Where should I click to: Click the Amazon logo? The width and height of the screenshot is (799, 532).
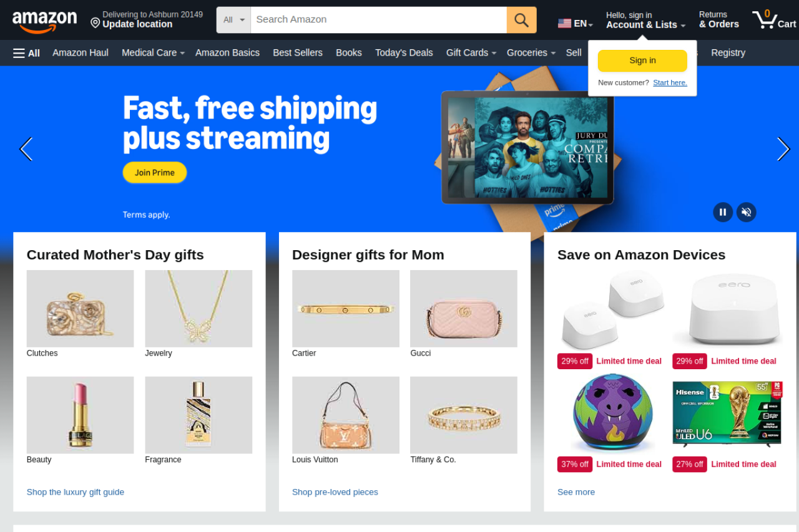pyautogui.click(x=44, y=22)
